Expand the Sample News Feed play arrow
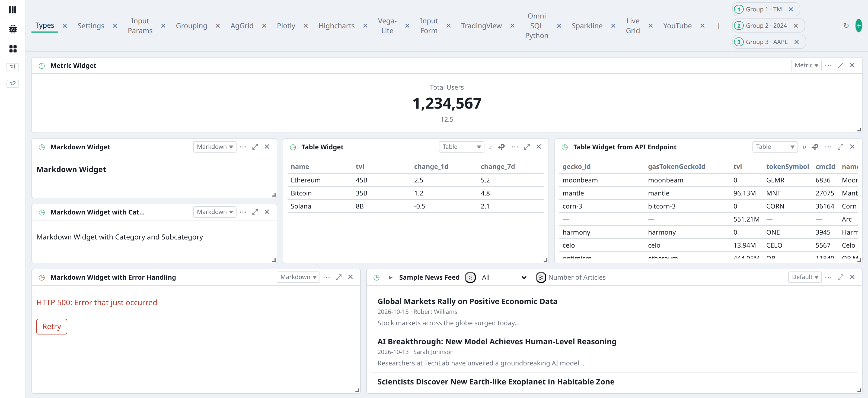 [x=390, y=277]
